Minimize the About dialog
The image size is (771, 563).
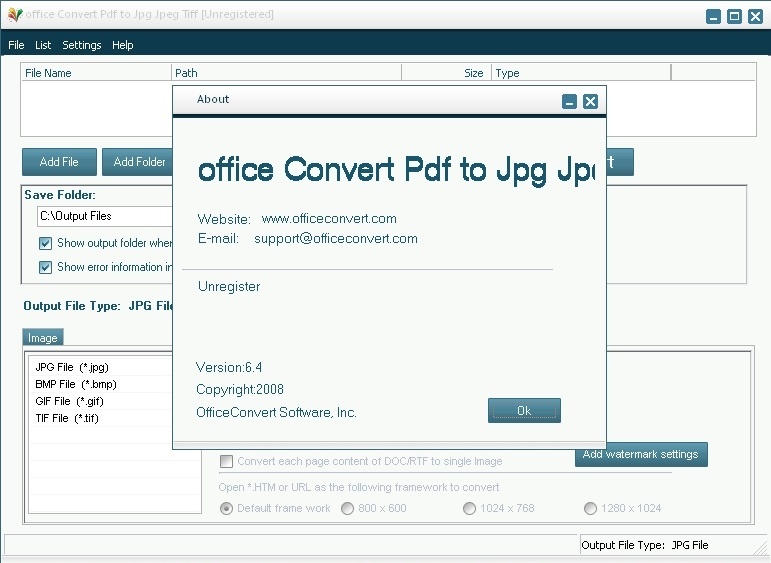[569, 102]
